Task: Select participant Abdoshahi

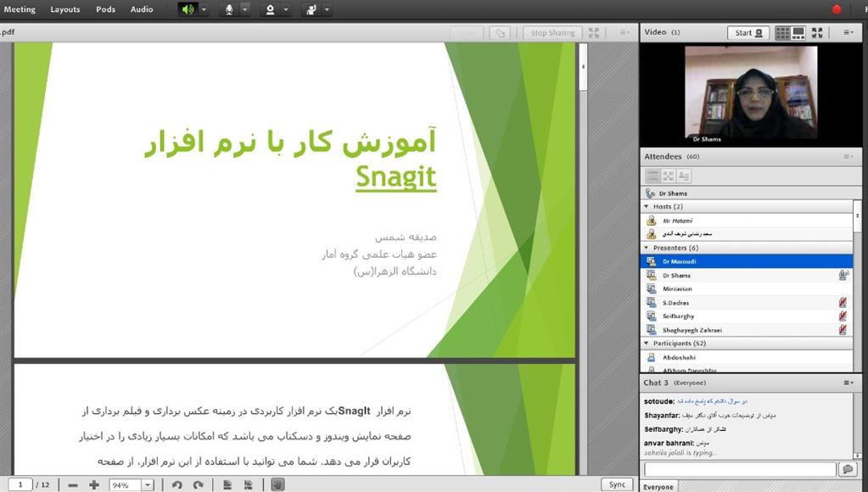Action: tap(747, 357)
